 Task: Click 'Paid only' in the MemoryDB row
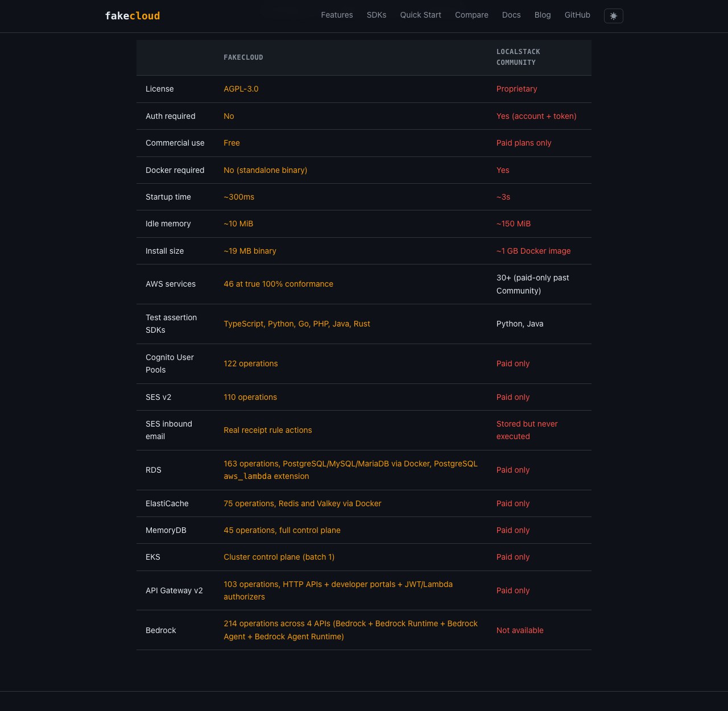(x=513, y=531)
